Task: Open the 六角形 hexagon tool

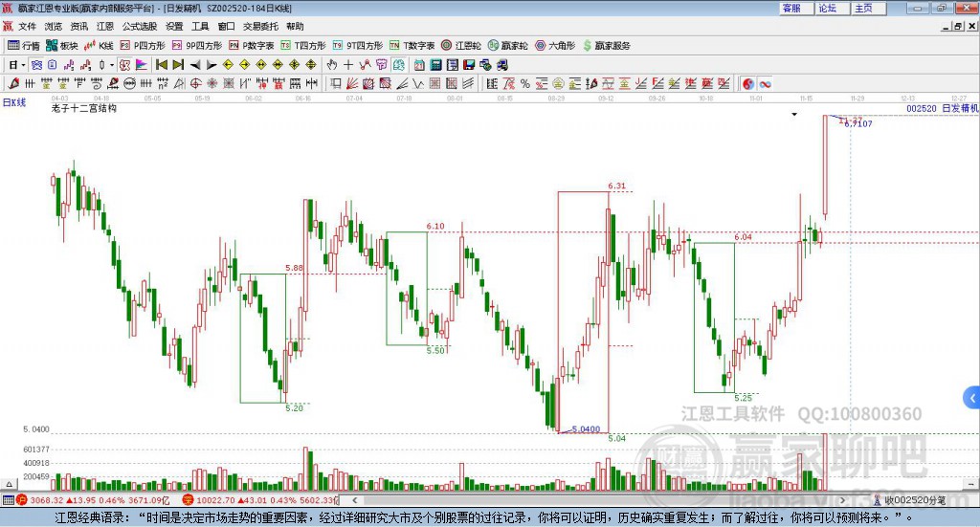Action: coord(555,46)
